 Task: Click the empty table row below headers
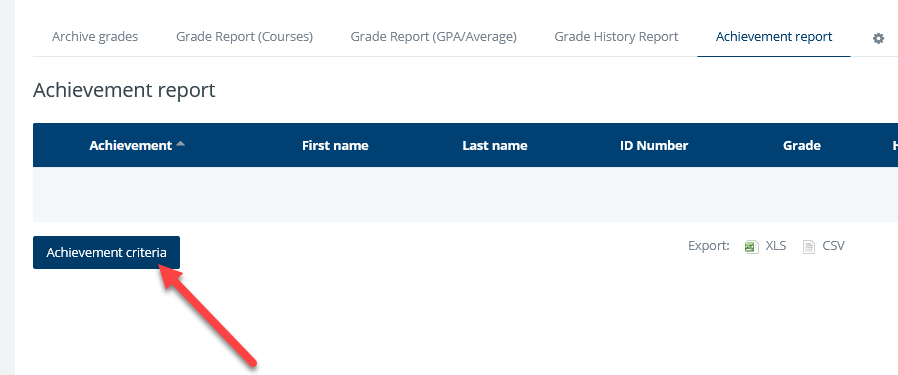(x=466, y=195)
